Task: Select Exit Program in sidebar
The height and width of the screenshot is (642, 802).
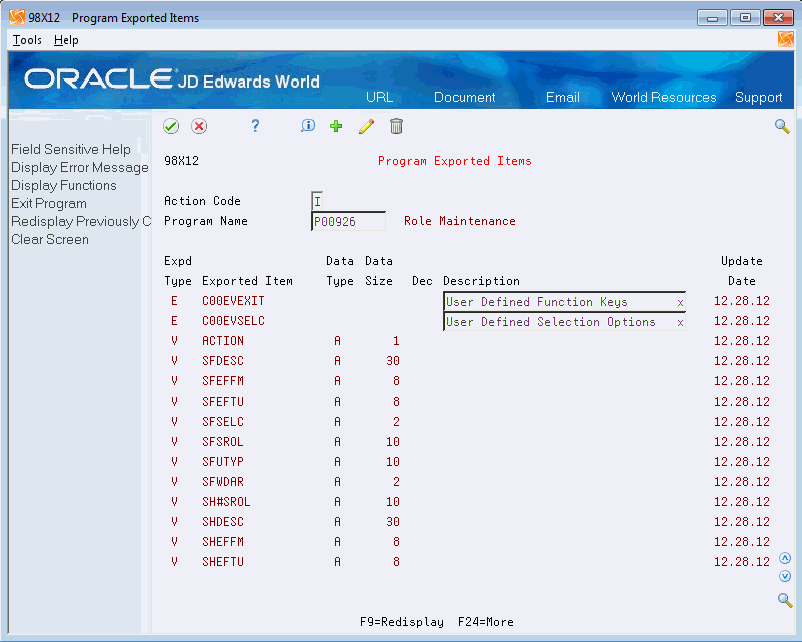Action: coord(49,203)
